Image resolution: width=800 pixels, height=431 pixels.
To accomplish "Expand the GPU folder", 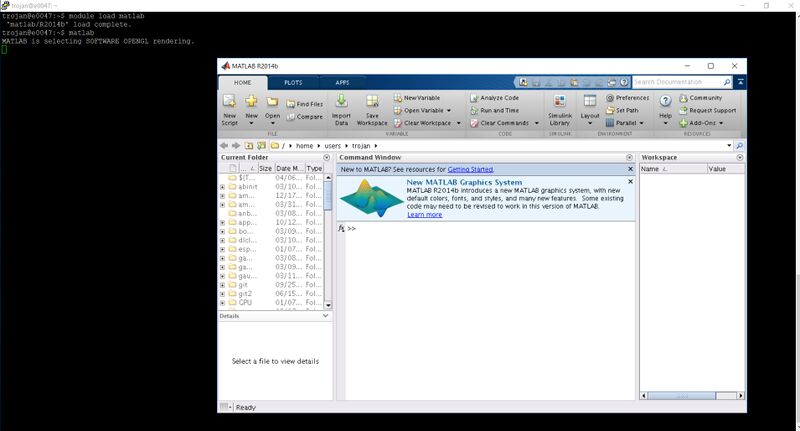I will (222, 303).
